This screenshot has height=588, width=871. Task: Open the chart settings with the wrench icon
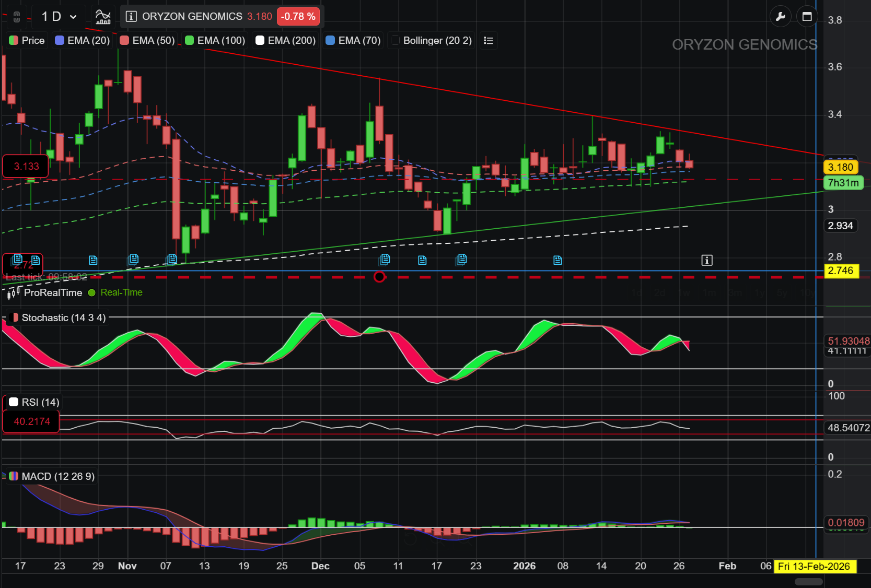tap(781, 16)
